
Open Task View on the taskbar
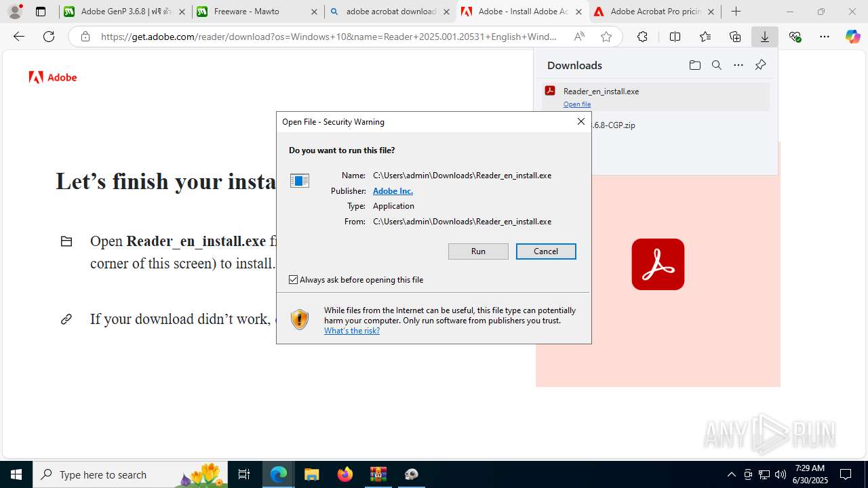(x=244, y=474)
